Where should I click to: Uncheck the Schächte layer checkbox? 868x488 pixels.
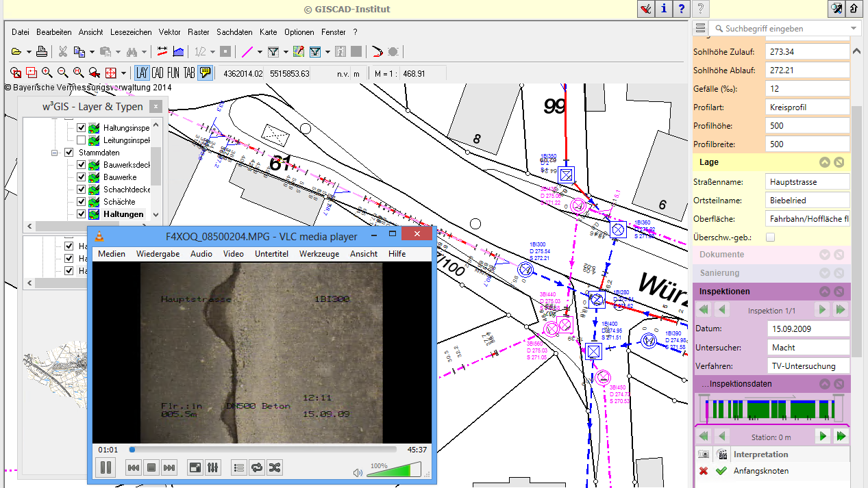tap(82, 202)
